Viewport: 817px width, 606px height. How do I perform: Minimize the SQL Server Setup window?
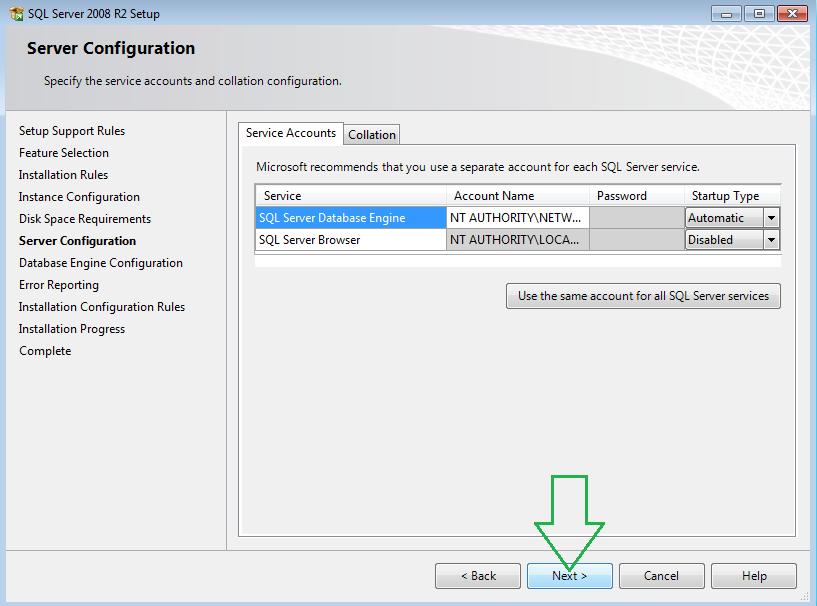[x=726, y=14]
